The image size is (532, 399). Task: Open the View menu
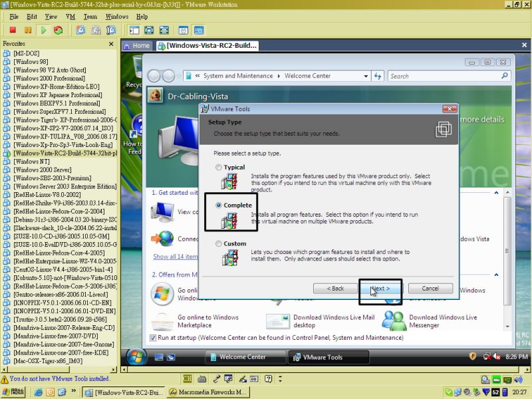(51, 17)
